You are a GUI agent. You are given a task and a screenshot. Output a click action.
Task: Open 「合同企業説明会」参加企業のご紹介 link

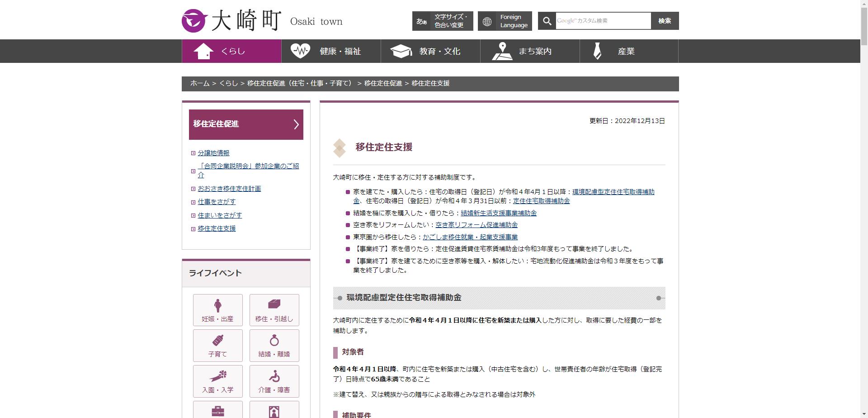(x=248, y=171)
